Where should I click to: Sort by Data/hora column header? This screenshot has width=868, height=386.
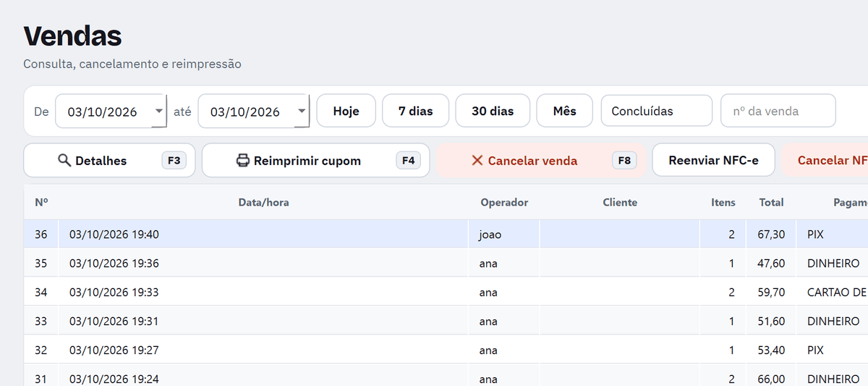(x=263, y=203)
